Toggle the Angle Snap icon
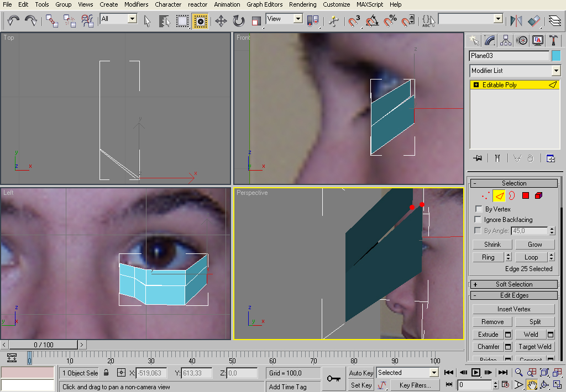 point(372,20)
